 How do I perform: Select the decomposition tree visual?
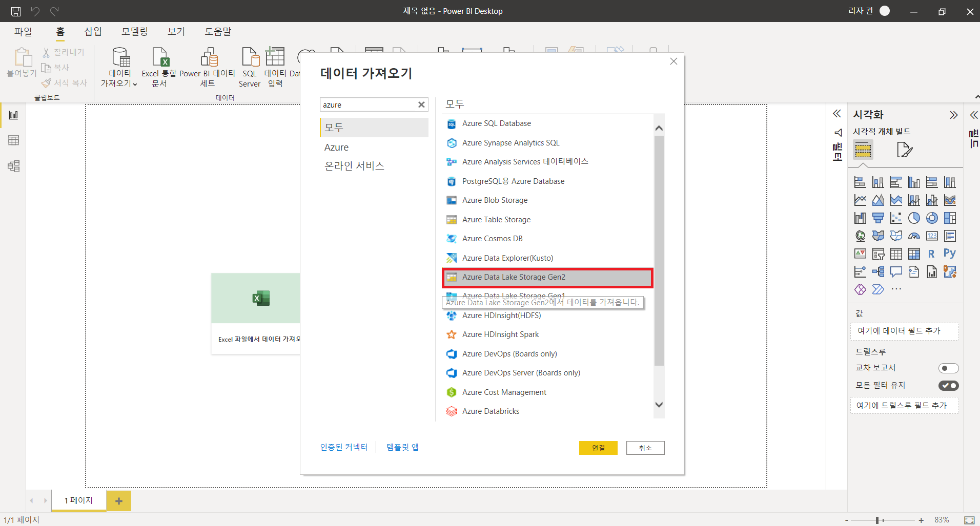878,271
